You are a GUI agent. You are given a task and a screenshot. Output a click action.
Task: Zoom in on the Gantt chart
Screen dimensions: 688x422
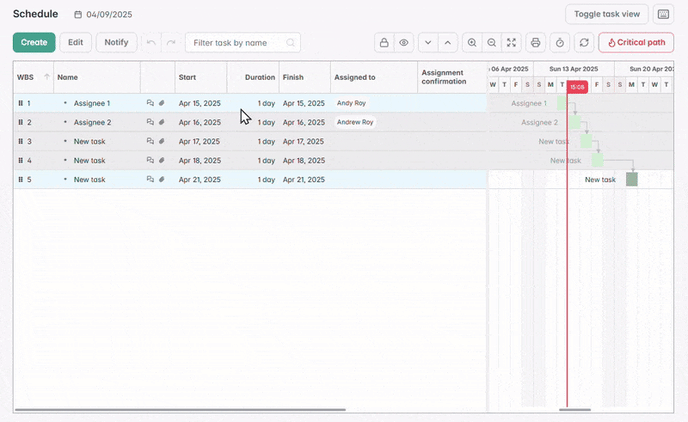pos(472,43)
